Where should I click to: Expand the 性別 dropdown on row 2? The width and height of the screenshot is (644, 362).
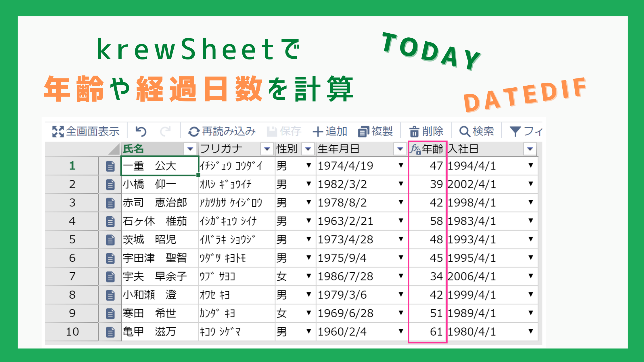click(x=308, y=184)
